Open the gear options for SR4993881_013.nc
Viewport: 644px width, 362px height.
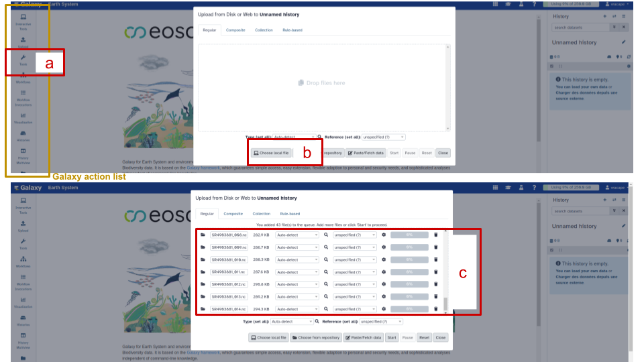(384, 296)
